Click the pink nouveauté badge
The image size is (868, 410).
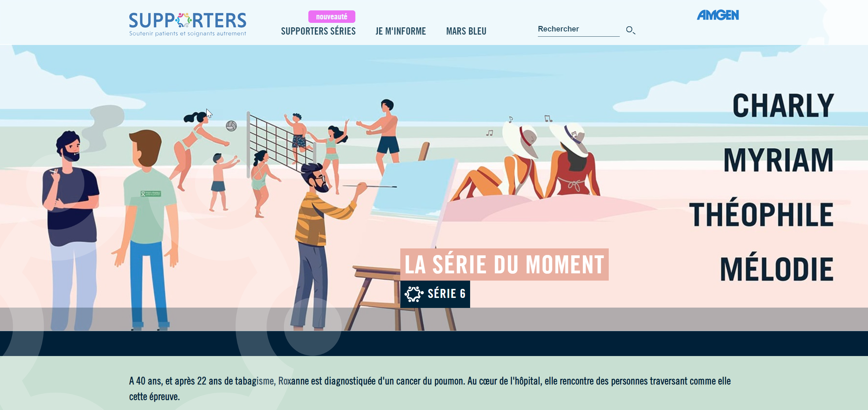point(332,17)
